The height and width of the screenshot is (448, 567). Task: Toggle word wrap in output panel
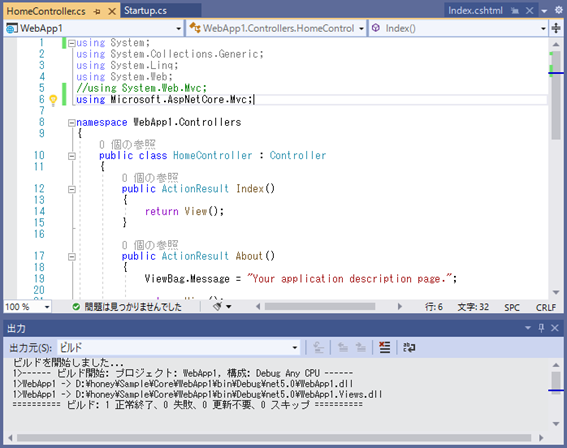(x=409, y=347)
